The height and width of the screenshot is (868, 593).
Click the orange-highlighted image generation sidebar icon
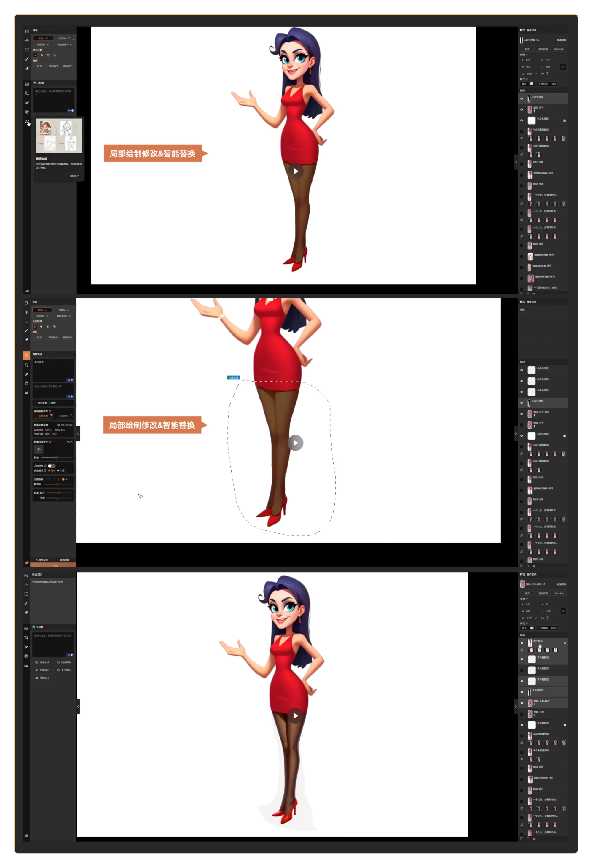(x=26, y=356)
